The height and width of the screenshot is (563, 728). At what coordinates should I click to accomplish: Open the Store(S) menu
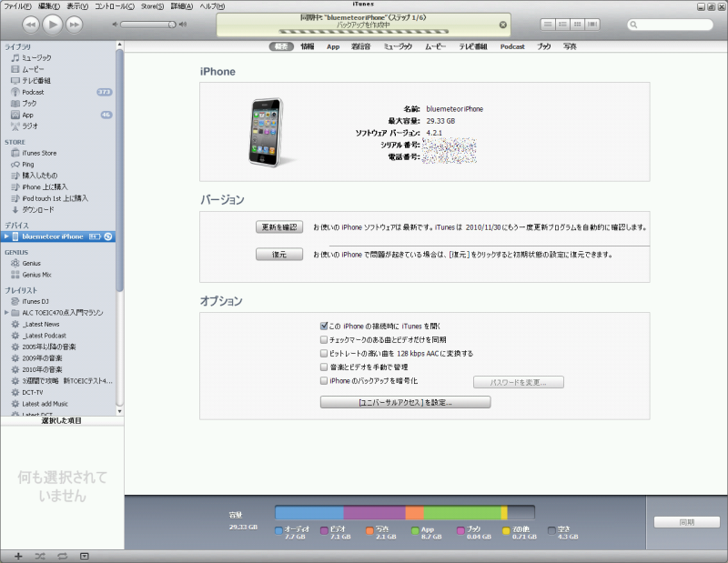coord(152,6)
